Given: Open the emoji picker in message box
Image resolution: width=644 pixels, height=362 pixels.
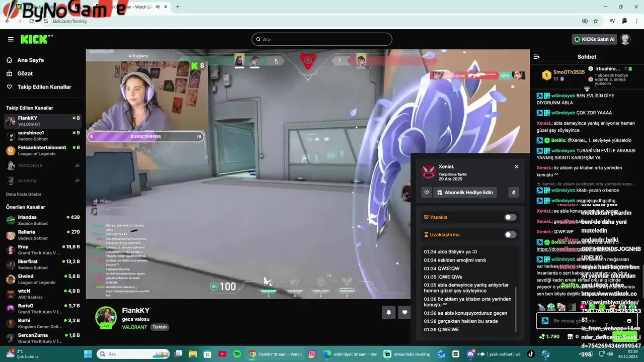Looking at the screenshot, I should 629,321.
